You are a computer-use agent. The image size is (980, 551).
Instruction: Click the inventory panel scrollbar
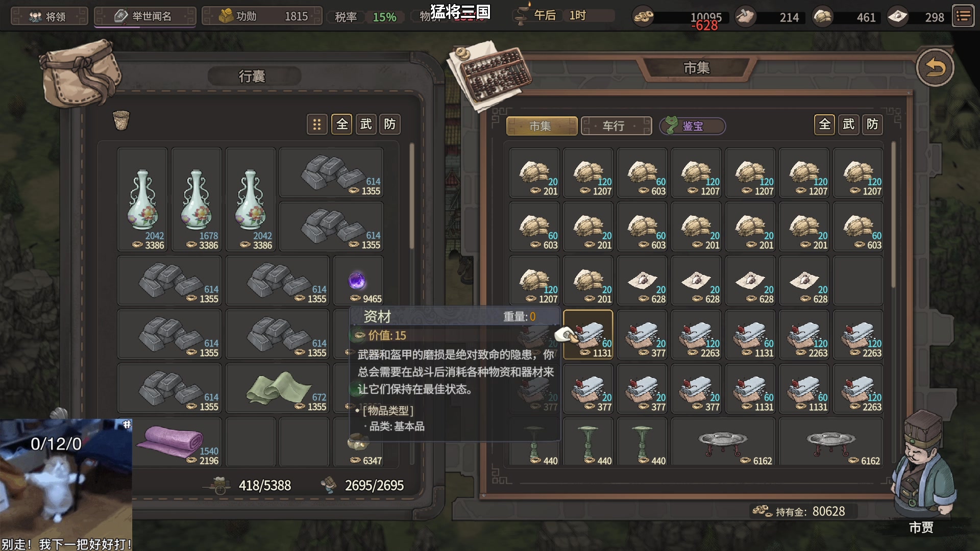(x=412, y=196)
